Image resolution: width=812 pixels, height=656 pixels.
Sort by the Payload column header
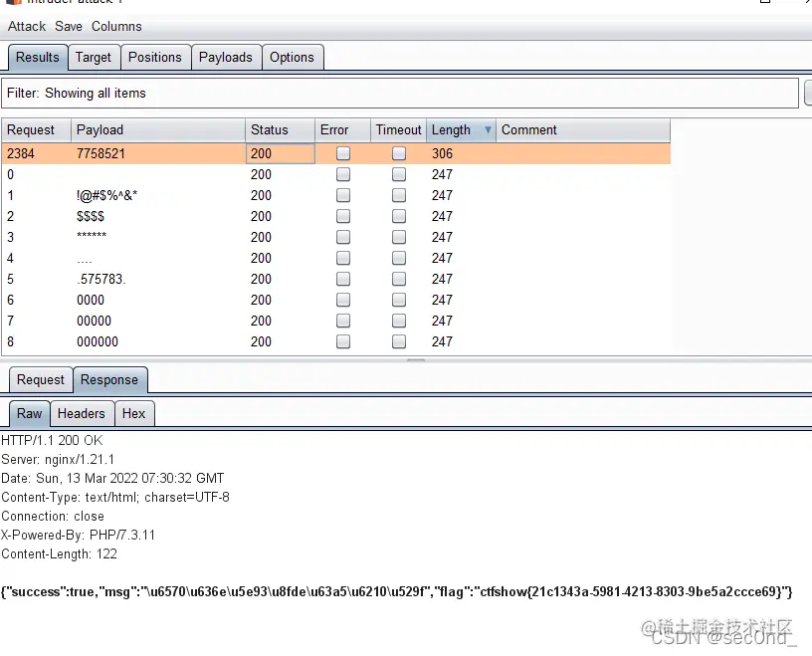click(158, 130)
